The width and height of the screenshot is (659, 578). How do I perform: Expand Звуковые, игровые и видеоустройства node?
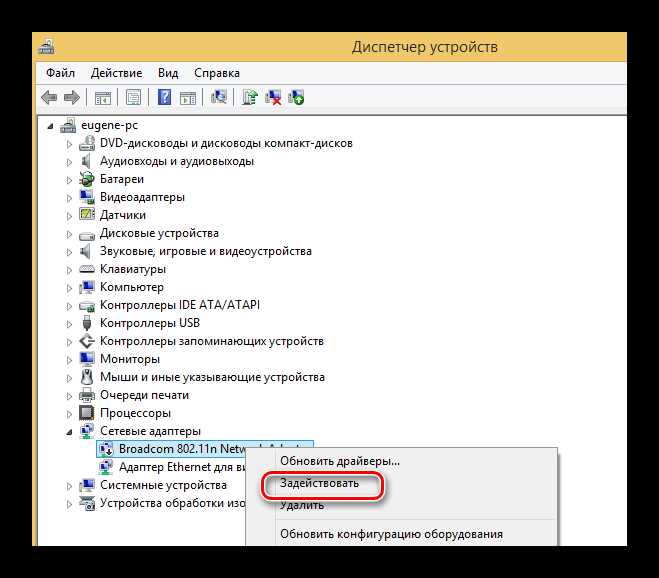(69, 252)
